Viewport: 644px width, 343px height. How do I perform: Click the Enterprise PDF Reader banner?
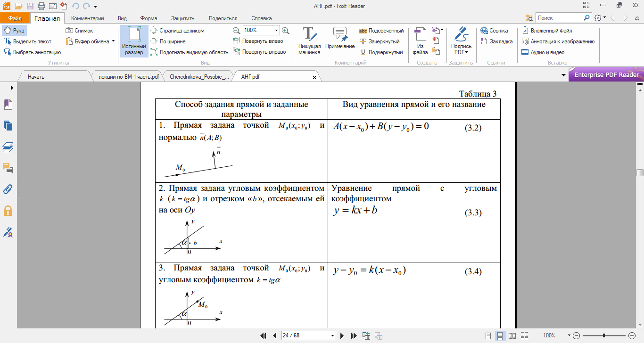606,75
